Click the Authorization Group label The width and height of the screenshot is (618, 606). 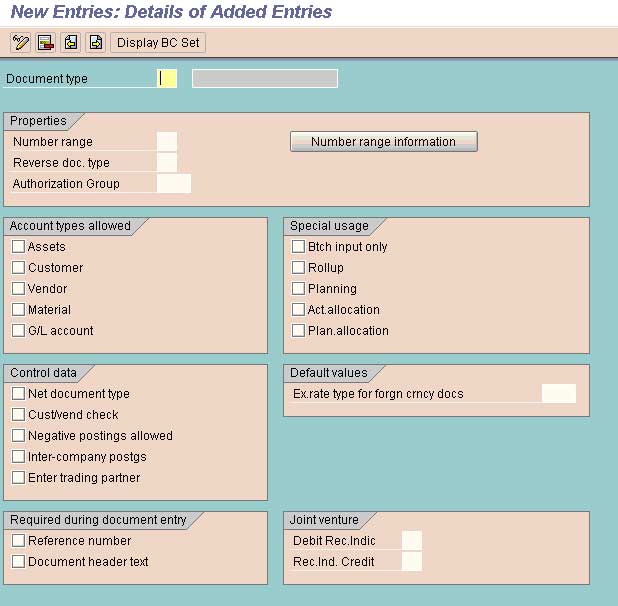(x=66, y=184)
